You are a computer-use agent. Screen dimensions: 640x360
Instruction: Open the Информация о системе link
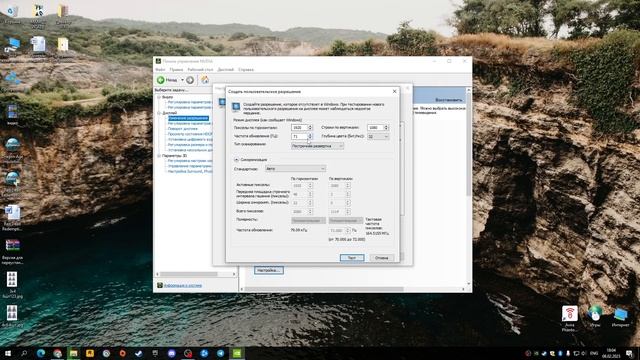(183, 286)
